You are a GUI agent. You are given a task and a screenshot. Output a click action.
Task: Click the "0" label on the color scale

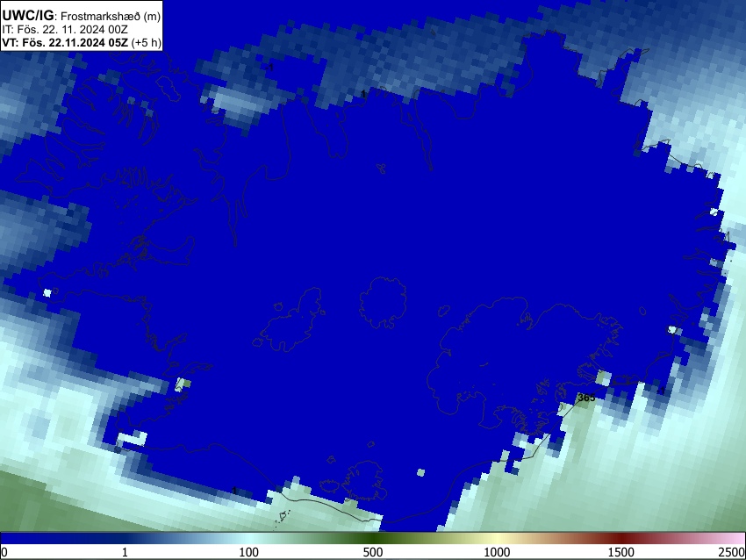pyautogui.click(x=4, y=552)
